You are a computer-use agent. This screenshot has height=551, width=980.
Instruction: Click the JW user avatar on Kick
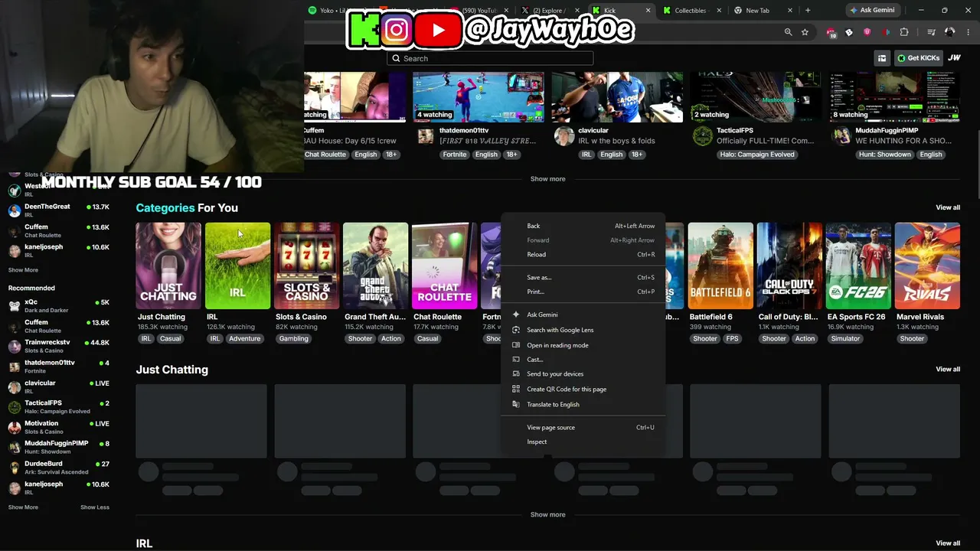[954, 58]
